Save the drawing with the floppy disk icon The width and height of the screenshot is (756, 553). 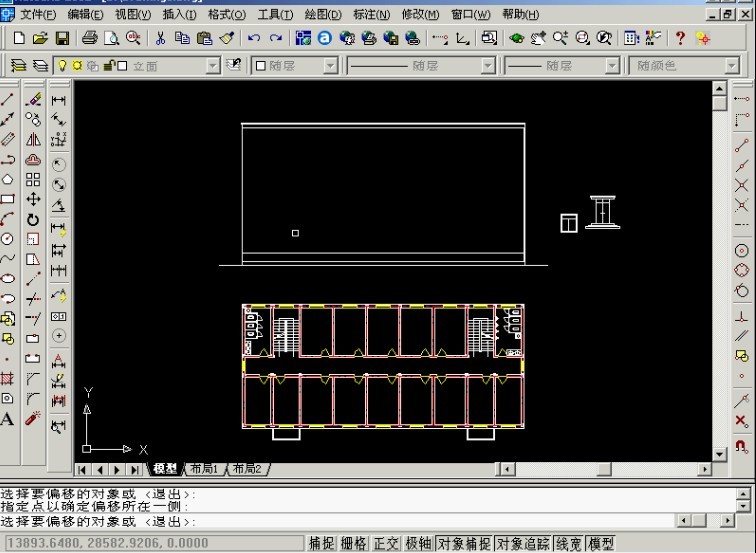(62, 38)
